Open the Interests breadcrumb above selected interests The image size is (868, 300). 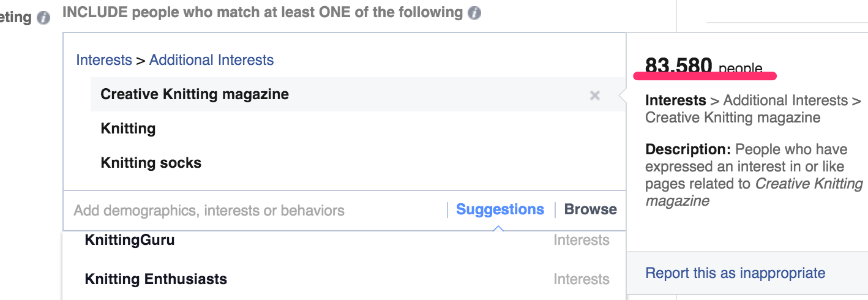(x=103, y=60)
